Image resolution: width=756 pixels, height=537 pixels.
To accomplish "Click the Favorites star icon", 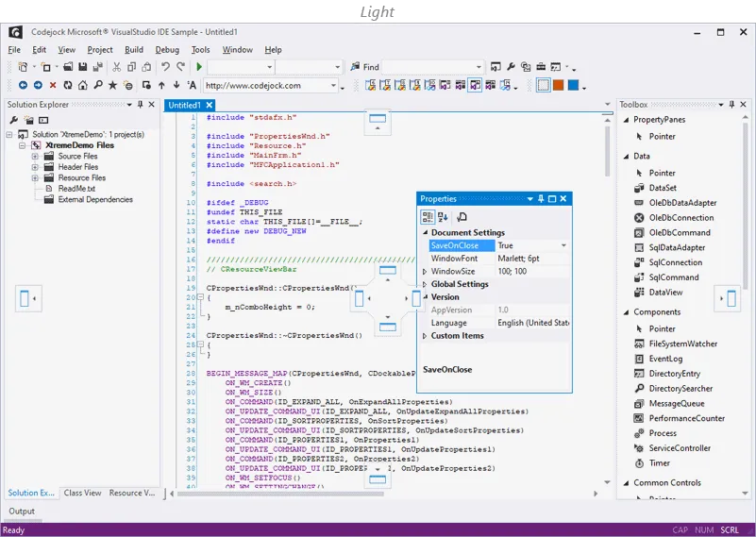I will coord(113,86).
